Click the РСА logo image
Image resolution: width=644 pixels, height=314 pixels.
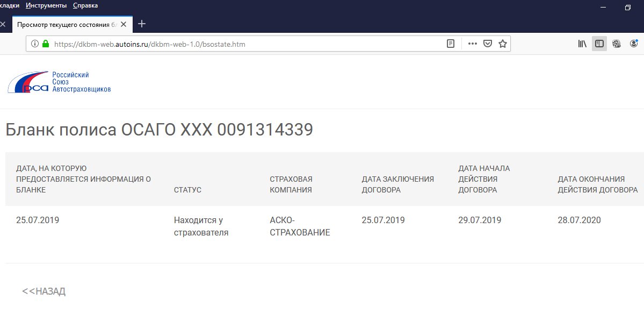(x=59, y=82)
